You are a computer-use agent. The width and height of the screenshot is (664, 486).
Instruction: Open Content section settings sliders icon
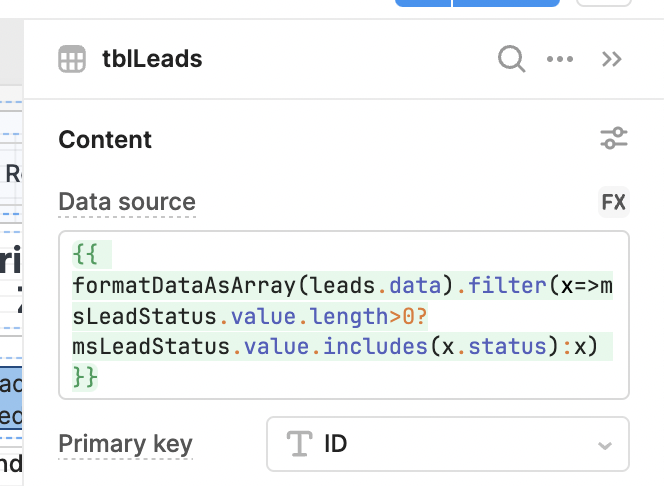[614, 138]
